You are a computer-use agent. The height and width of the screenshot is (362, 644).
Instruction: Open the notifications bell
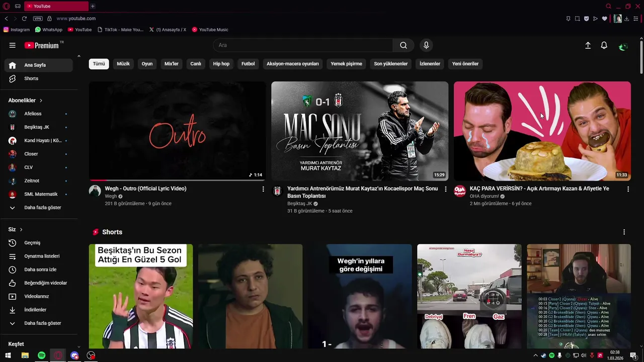604,45
